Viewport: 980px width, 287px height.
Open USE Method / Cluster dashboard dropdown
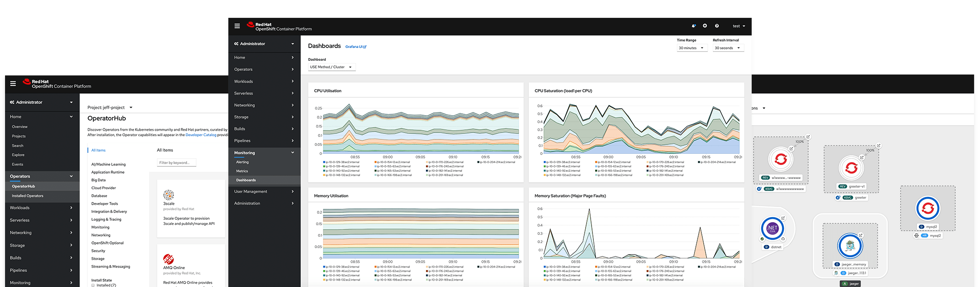tap(331, 67)
